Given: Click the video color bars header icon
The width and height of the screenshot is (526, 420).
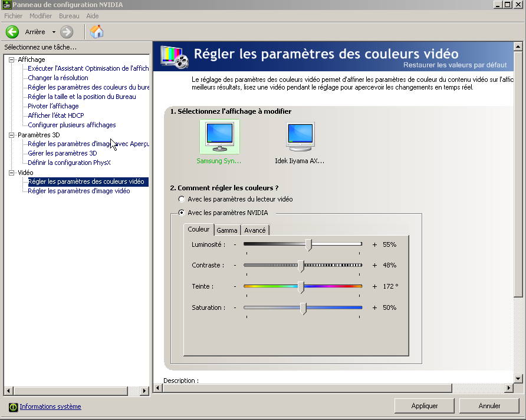Looking at the screenshot, I should [x=175, y=57].
